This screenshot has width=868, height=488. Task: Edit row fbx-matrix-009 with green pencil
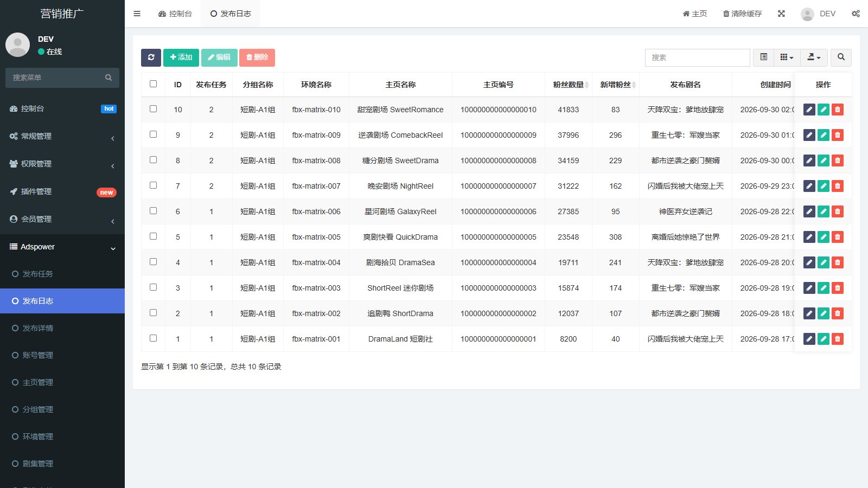(x=824, y=135)
